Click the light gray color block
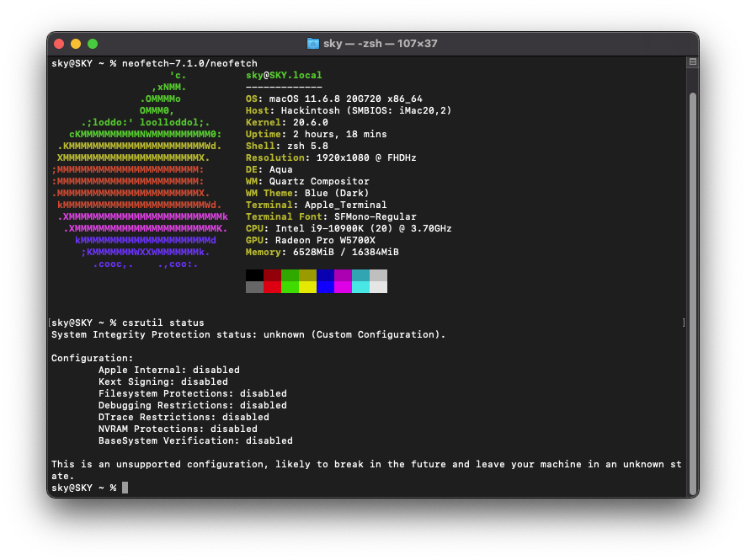 [378, 275]
